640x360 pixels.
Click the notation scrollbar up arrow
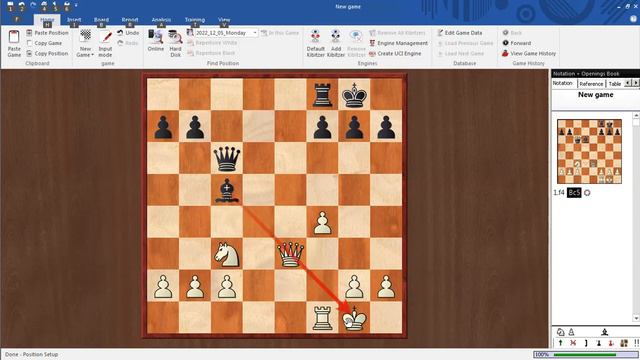[636, 116]
